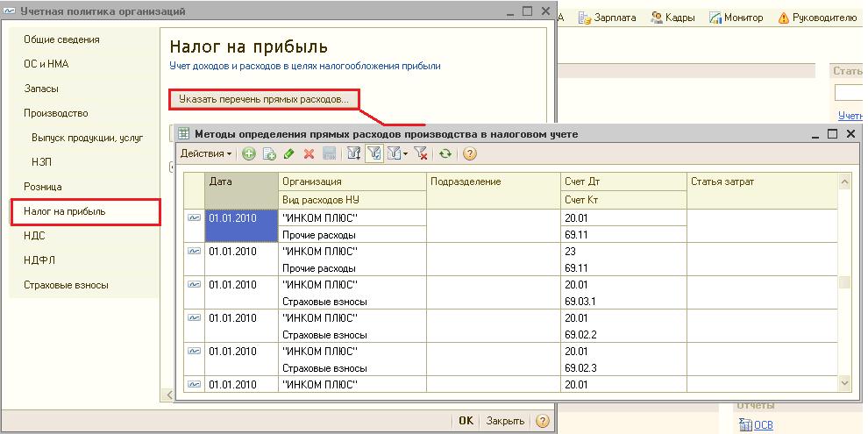This screenshot has height=434, width=868.
Task: Maximize the methods list window
Action: 832,134
